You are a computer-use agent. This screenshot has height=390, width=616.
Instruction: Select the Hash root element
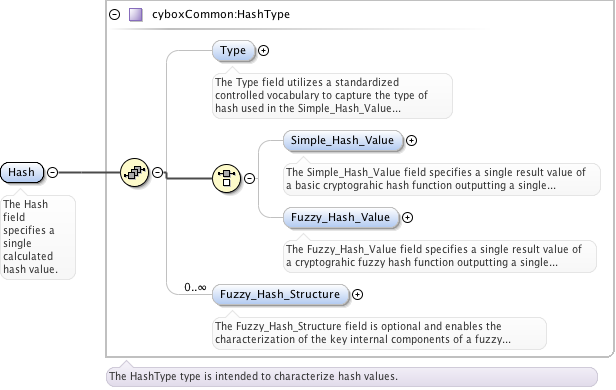[22, 172]
